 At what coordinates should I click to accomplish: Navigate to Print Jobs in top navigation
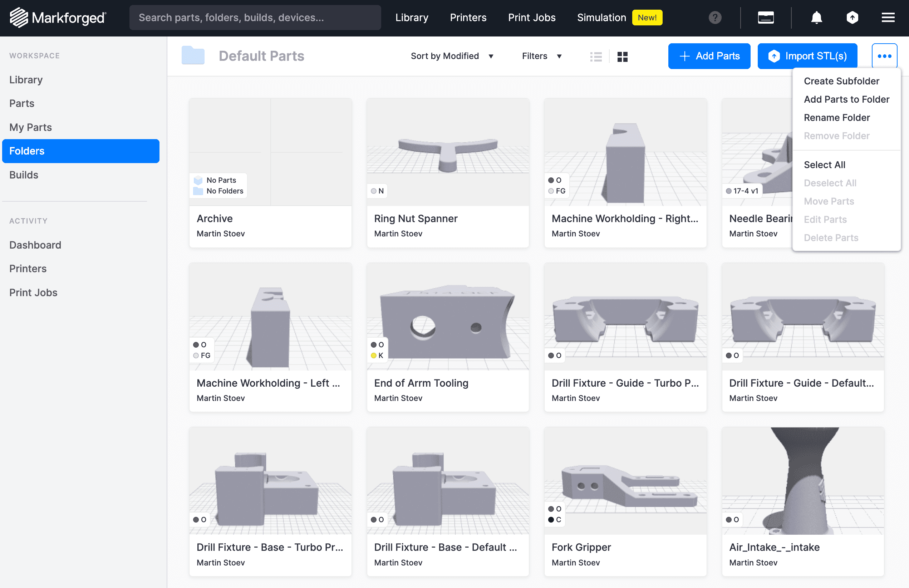(531, 18)
